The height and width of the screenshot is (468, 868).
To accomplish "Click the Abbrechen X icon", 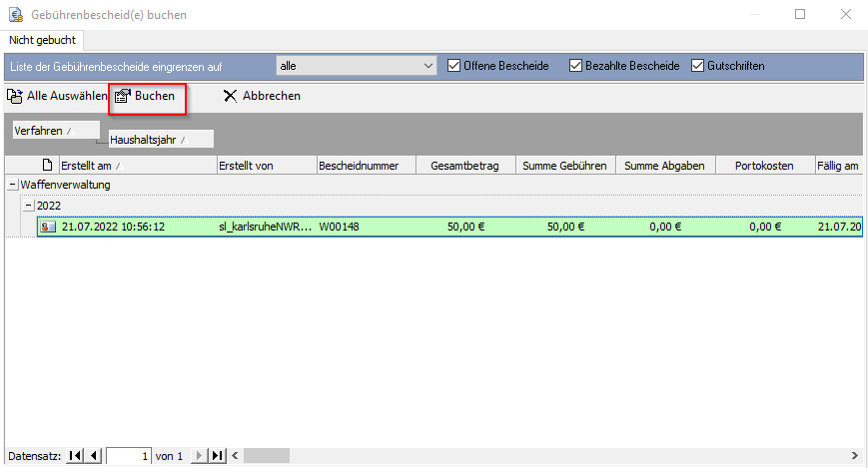I will [x=230, y=96].
